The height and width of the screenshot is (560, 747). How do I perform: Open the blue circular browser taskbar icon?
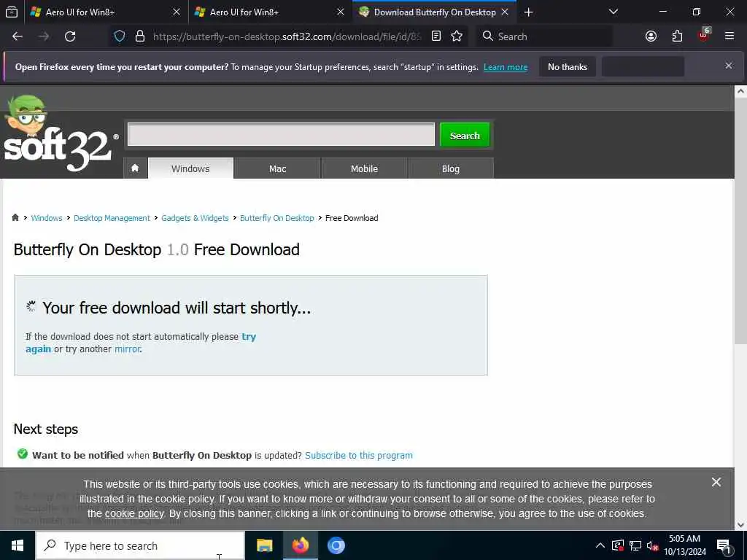(x=336, y=545)
